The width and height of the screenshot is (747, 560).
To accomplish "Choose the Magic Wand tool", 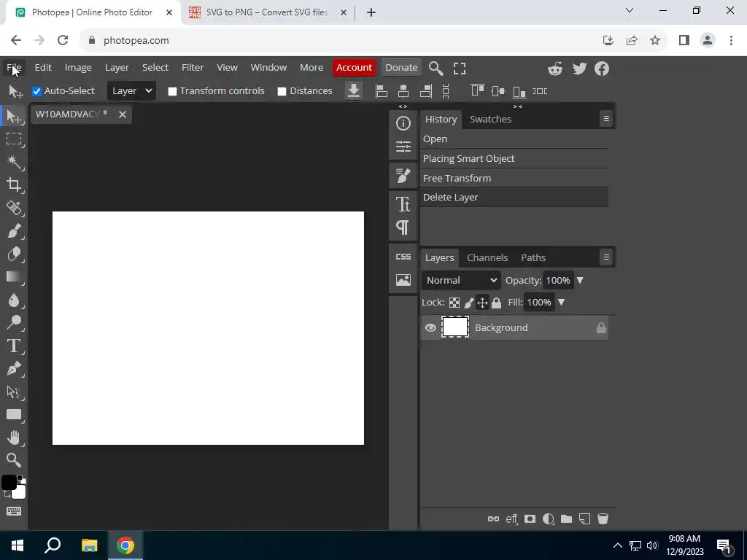I will point(14,162).
